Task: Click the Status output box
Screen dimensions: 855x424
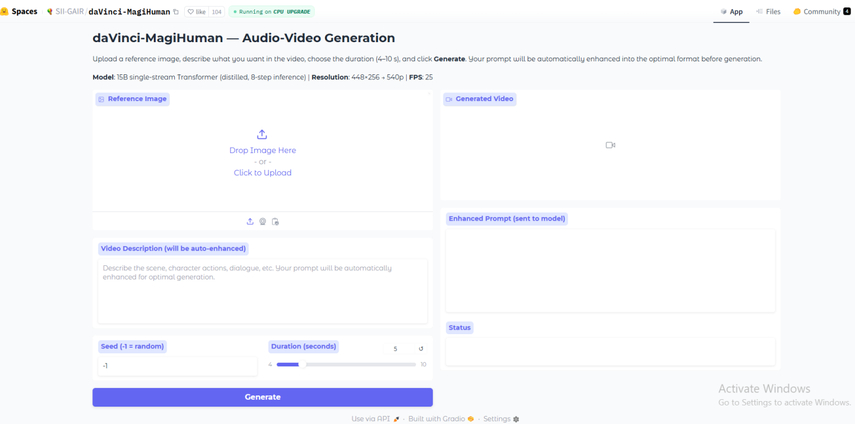Action: pyautogui.click(x=610, y=352)
